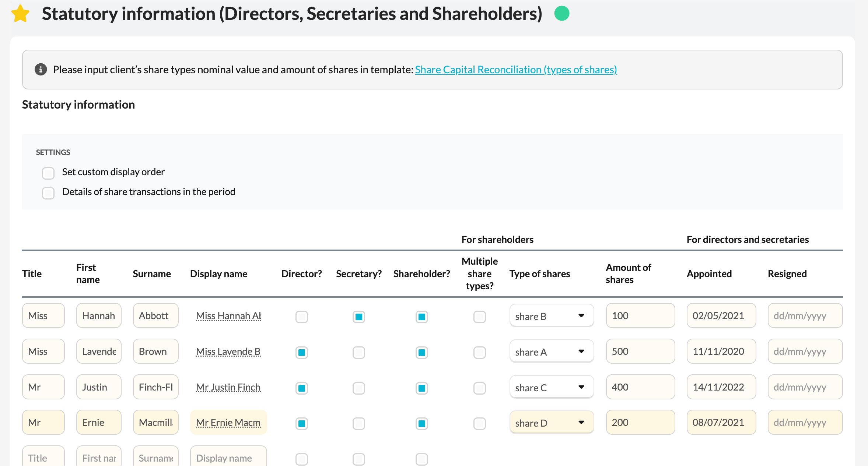Click Resigned date field for Hannah Abbott
Screen dimensions: 868x466
click(x=805, y=316)
